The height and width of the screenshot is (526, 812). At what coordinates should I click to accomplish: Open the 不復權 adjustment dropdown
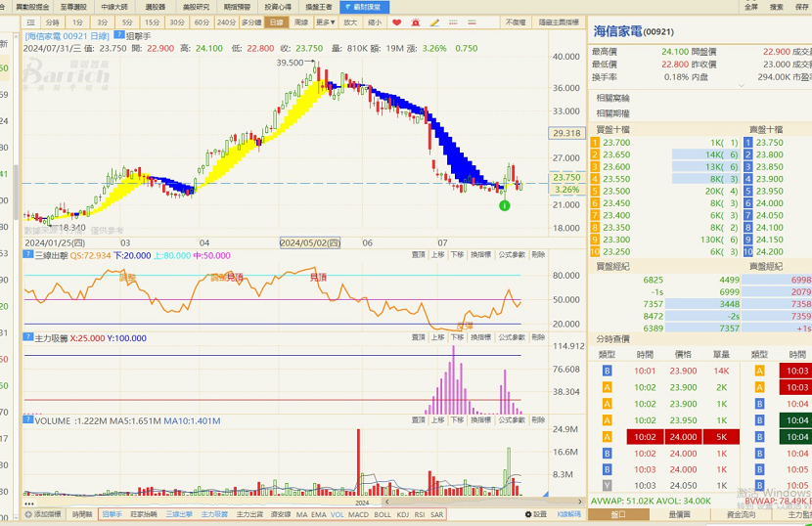pyautogui.click(x=515, y=22)
